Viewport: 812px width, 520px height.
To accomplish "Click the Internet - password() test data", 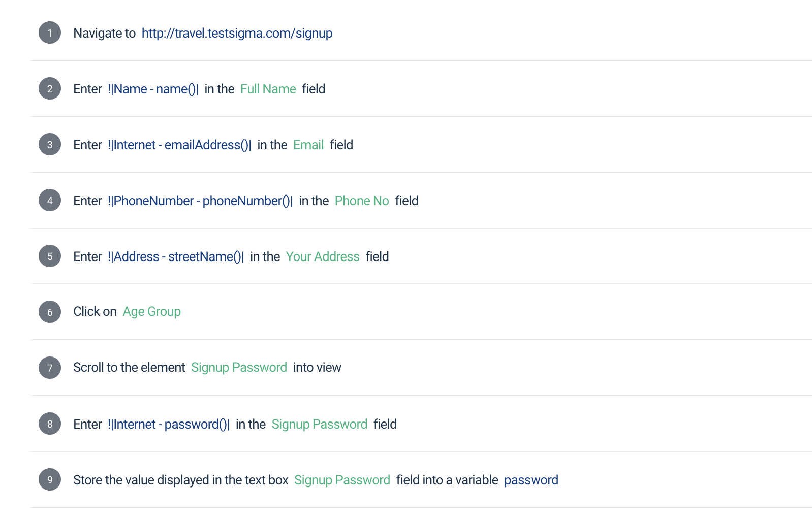I will point(169,424).
